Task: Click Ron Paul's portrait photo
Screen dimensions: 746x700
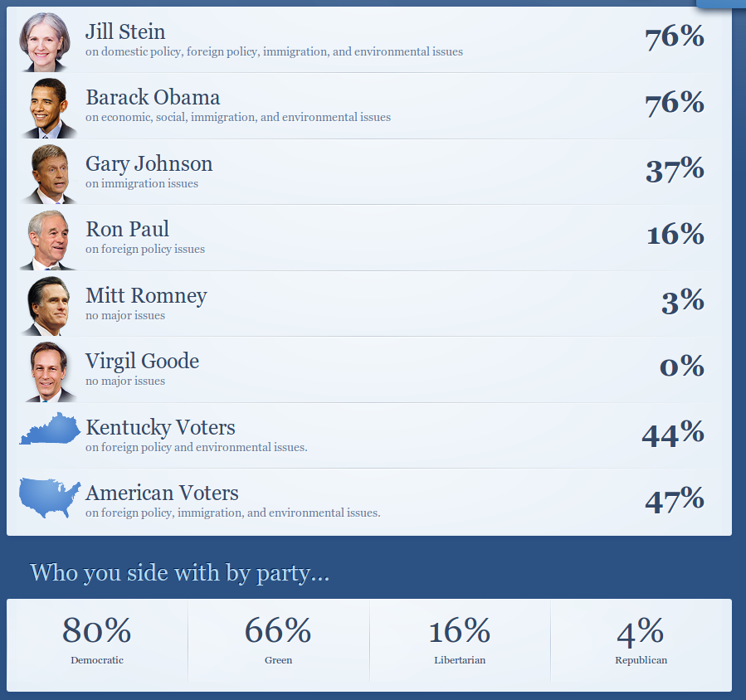Action: tap(48, 240)
